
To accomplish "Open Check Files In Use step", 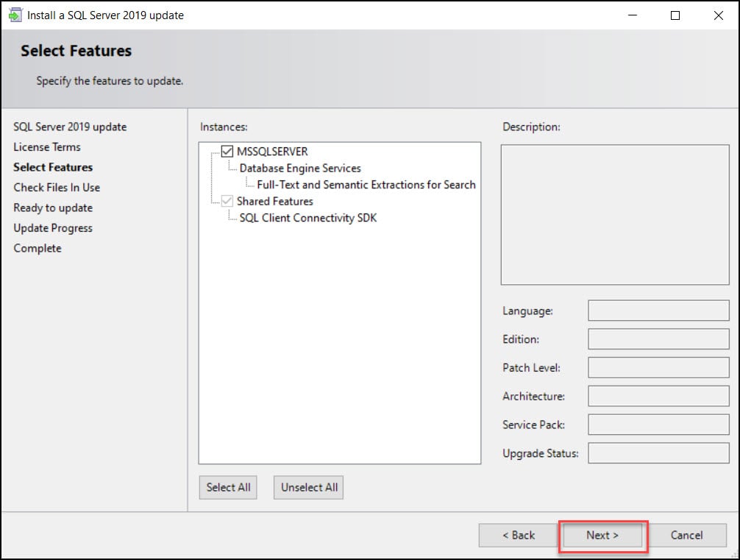I will coord(57,188).
